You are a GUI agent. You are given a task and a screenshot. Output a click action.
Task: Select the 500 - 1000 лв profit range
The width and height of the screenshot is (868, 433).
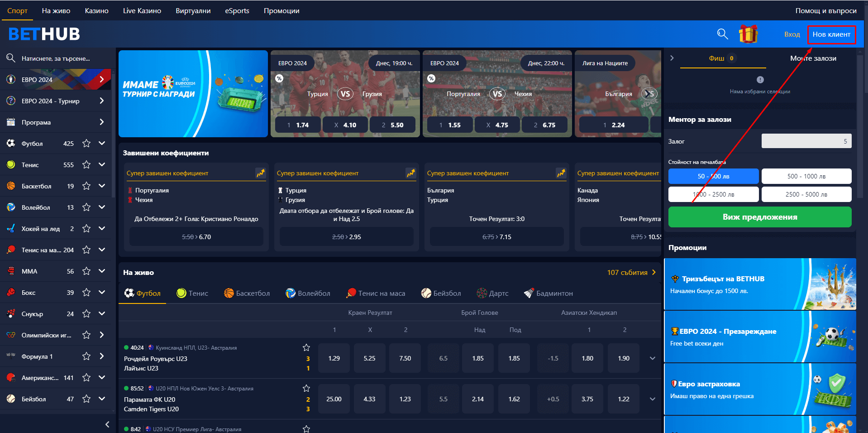click(x=806, y=176)
